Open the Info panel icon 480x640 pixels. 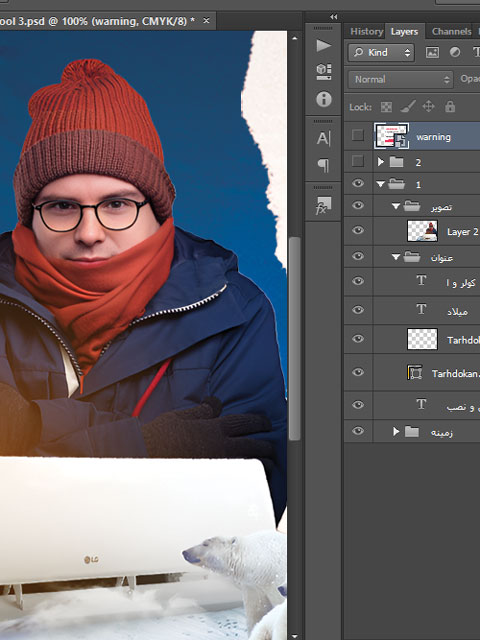[323, 99]
